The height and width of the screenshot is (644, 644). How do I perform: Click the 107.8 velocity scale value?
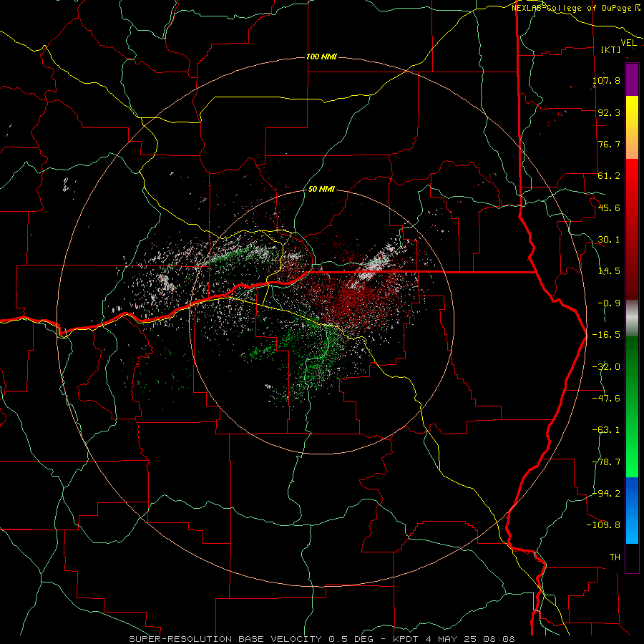[x=606, y=80]
